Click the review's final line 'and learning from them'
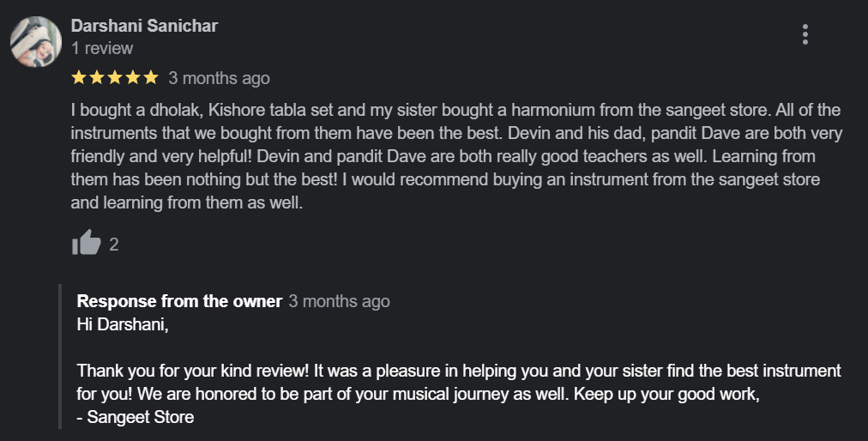 point(188,203)
